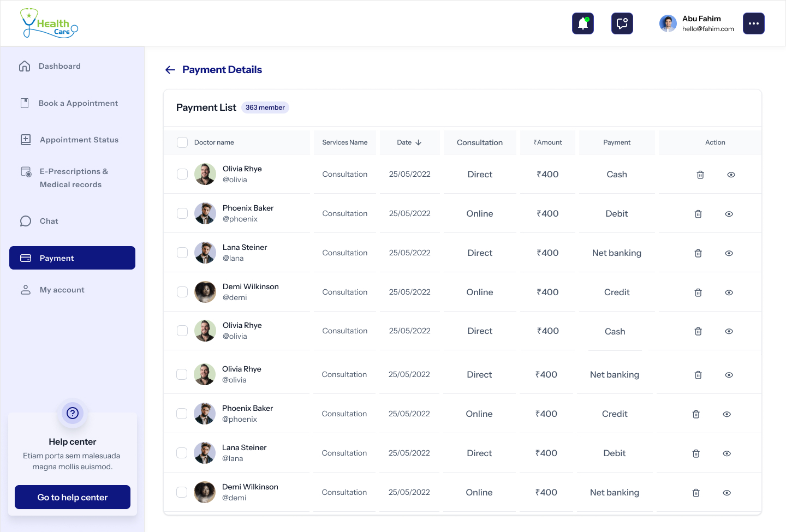Screen dimensions: 786x532
Task: Sort the list by the Date column arrow
Action: pyautogui.click(x=419, y=142)
